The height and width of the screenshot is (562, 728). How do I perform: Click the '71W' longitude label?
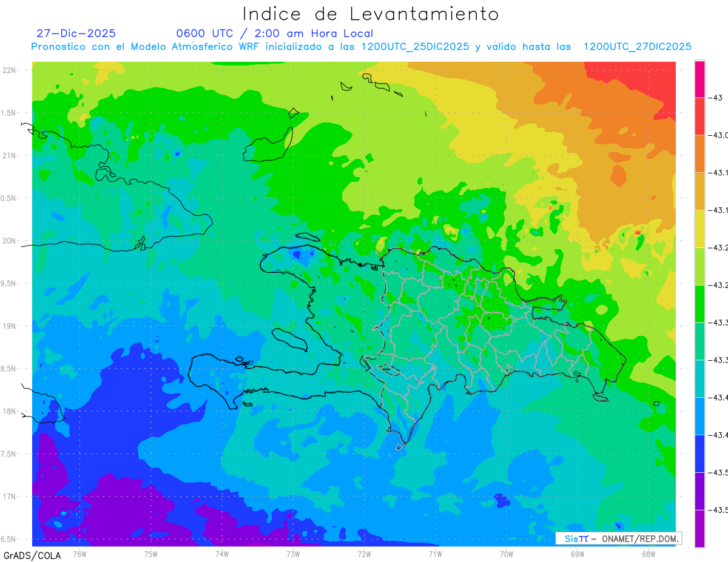[435, 554]
